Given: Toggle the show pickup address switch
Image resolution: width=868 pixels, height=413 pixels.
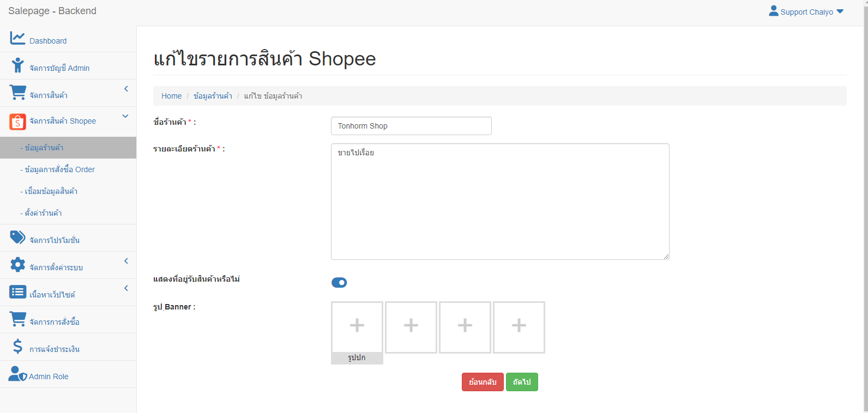Looking at the screenshot, I should tap(339, 282).
